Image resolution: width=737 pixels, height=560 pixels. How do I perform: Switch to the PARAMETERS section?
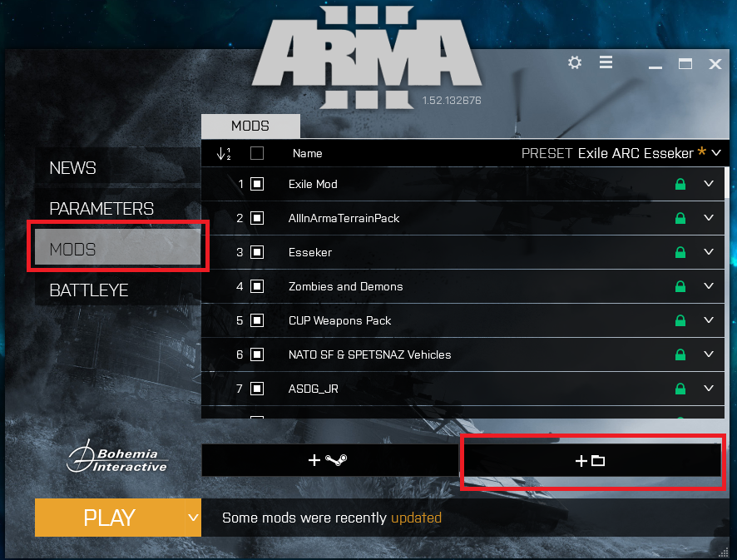(101, 209)
